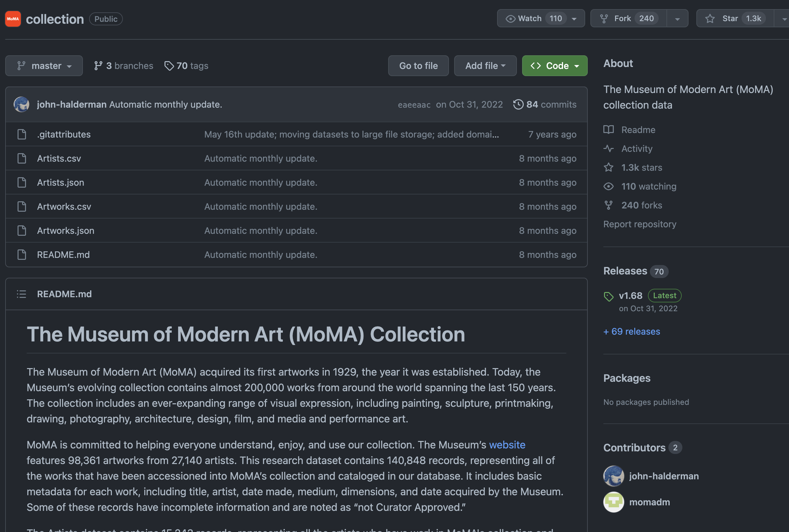View 110 watching in About sidebar
789x532 pixels.
[640, 186]
